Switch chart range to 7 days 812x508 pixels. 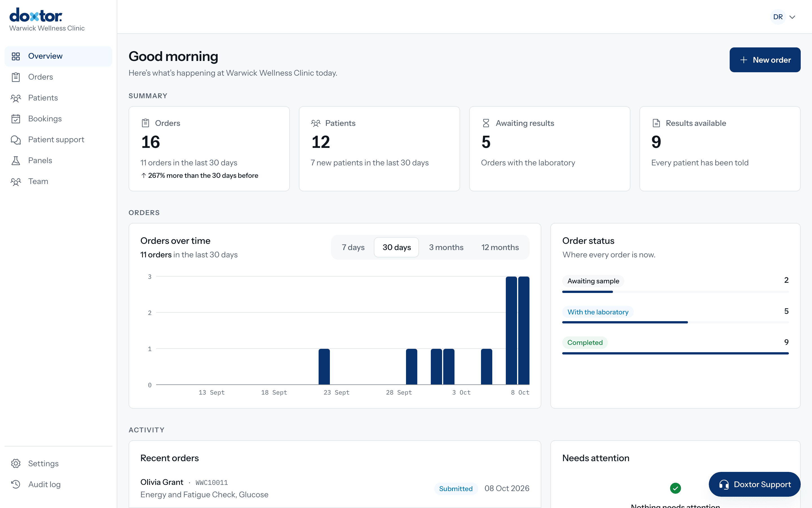(353, 247)
